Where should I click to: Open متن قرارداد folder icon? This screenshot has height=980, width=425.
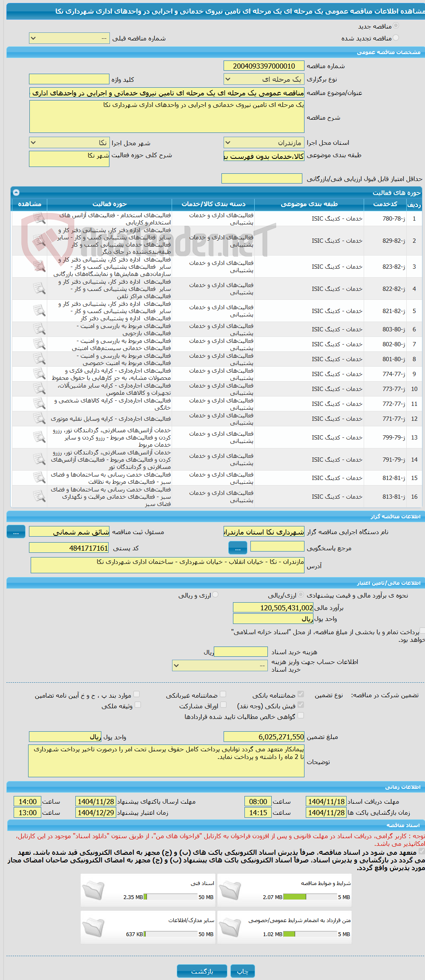(230, 927)
